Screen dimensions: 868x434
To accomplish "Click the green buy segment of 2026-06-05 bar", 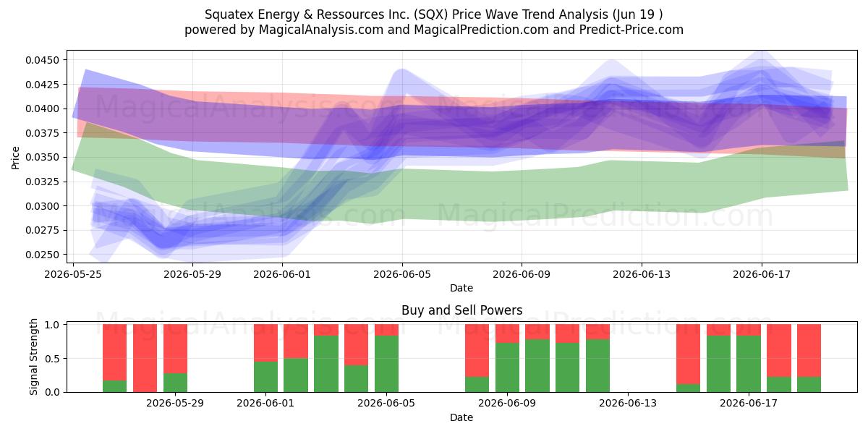I will [x=387, y=364].
